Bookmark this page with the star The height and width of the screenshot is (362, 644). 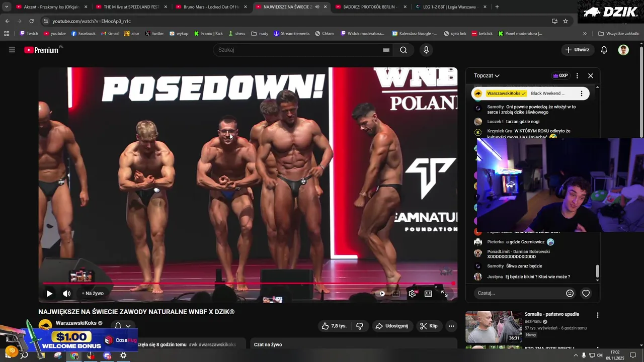(566, 21)
